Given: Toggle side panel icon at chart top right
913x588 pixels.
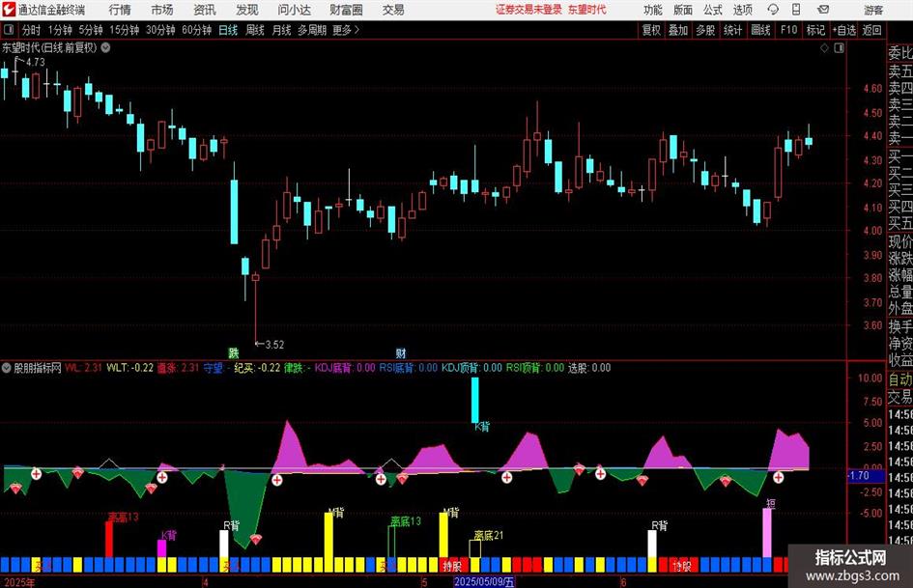Looking at the screenshot, I should [839, 48].
